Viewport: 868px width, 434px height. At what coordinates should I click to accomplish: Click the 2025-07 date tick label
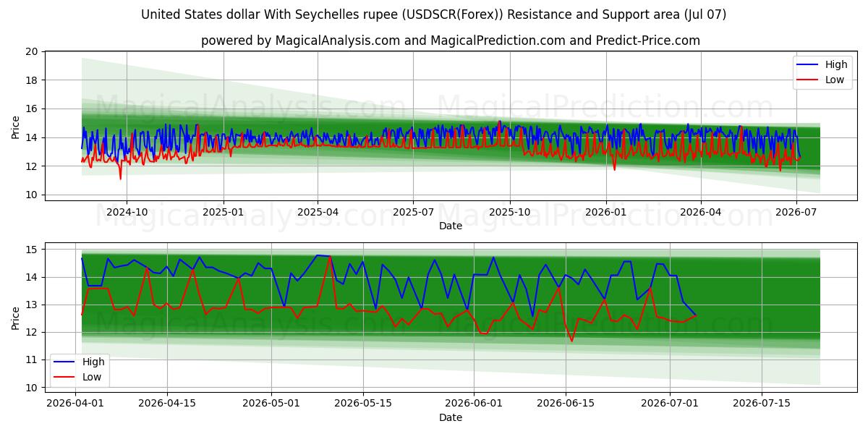[x=413, y=213]
